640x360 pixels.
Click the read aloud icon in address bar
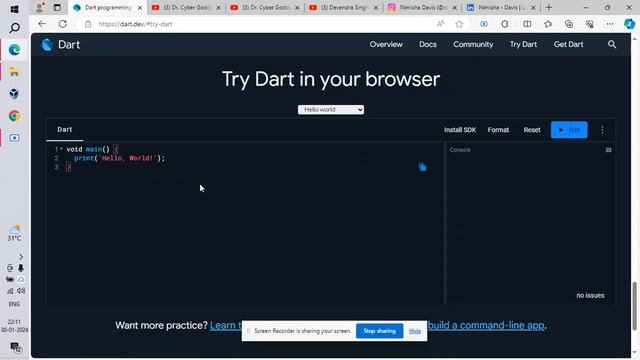pos(440,24)
